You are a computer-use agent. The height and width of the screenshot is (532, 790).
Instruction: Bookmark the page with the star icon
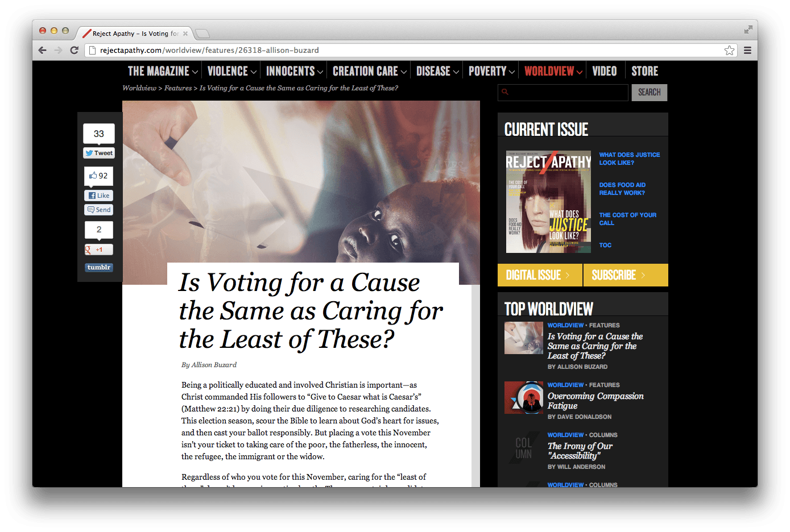(x=729, y=51)
